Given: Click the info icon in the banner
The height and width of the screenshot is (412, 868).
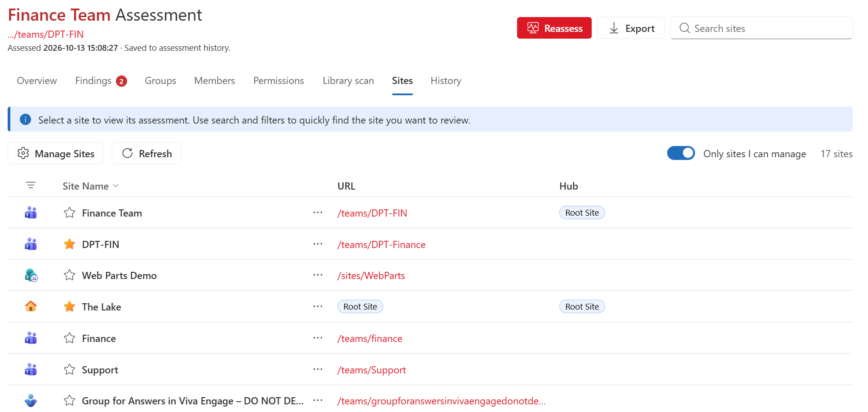Looking at the screenshot, I should pos(25,120).
